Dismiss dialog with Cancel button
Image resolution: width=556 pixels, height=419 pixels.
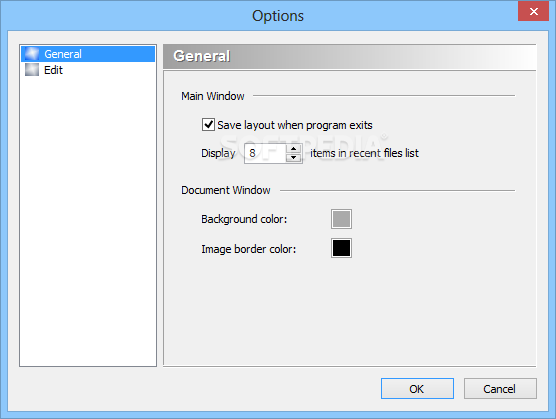pyautogui.click(x=500, y=389)
